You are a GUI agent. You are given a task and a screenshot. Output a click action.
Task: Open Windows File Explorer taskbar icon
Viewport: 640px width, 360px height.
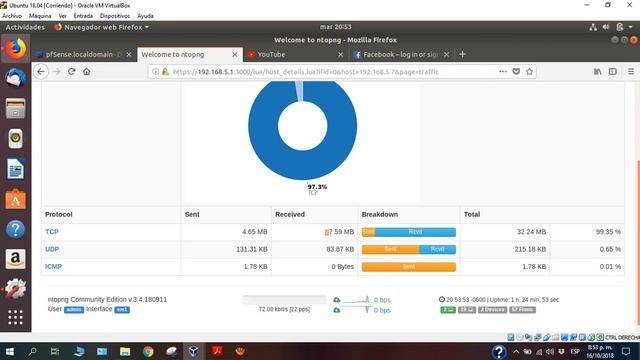tap(125, 351)
